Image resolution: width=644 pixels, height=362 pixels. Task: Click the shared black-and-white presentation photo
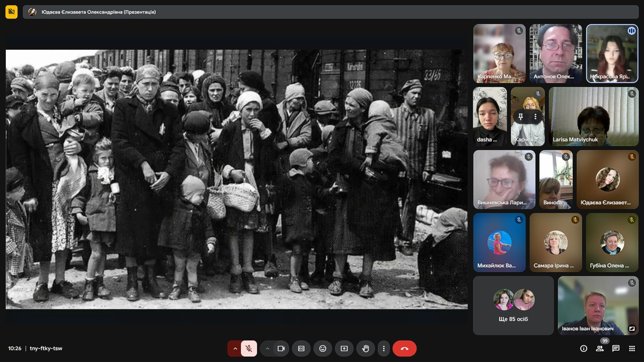(237, 180)
